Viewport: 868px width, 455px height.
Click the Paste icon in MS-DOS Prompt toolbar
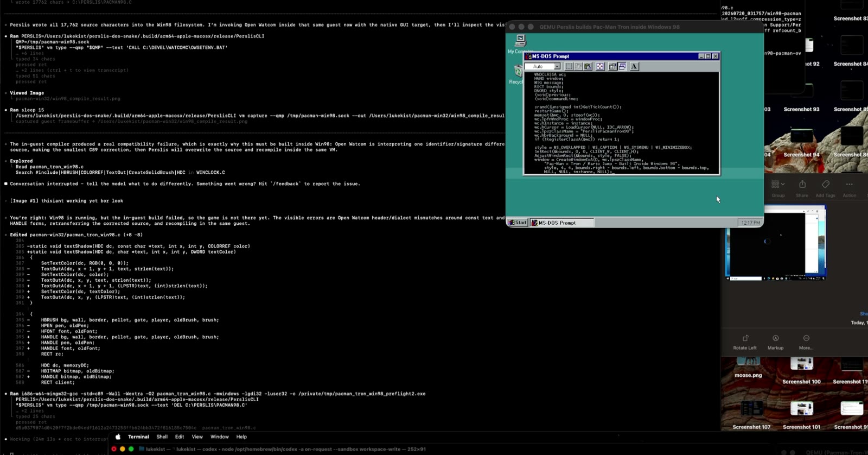click(x=588, y=66)
